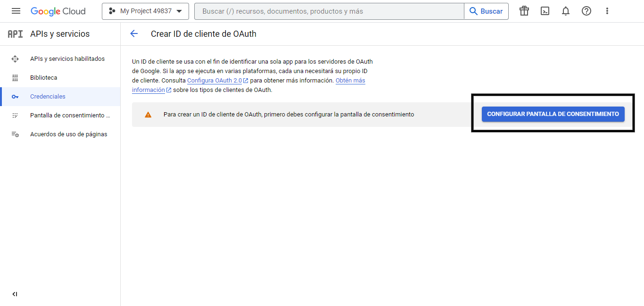The width and height of the screenshot is (644, 306).
Task: Click the Biblioteca library icon
Action: (15, 78)
